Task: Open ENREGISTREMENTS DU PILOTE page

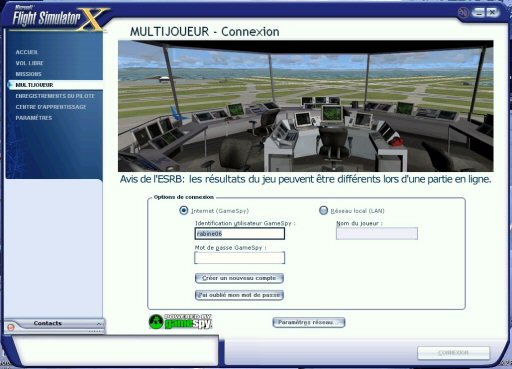Action: pos(55,96)
